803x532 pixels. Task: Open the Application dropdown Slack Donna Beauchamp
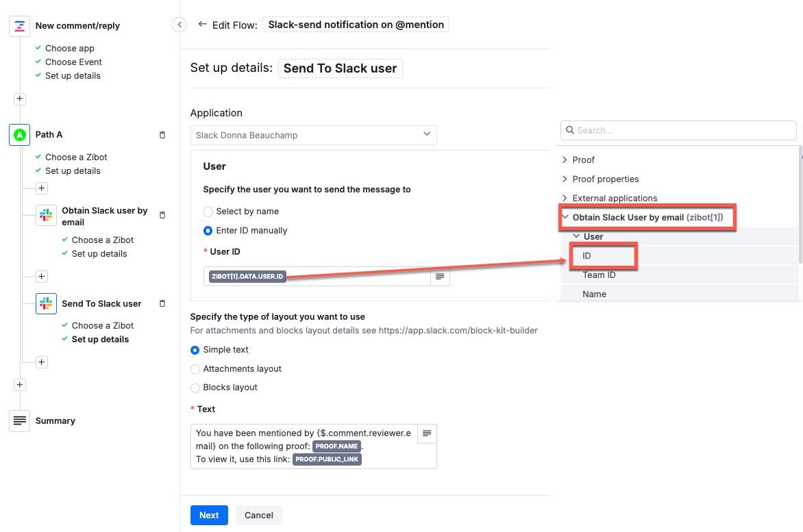click(313, 135)
